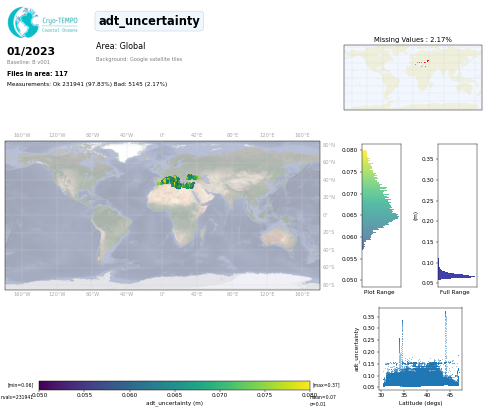The image size is (492, 410).
Task: Click the purple end of the colorbar
Action: [x=44, y=385]
